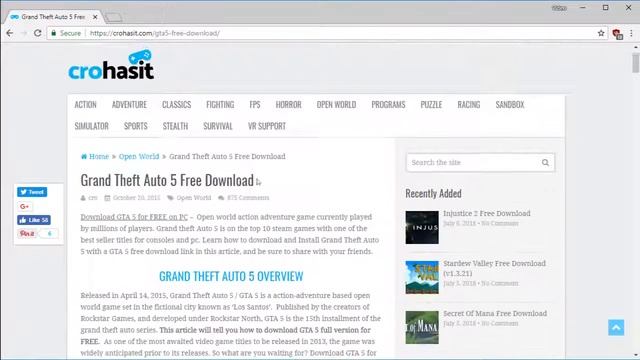The image size is (640, 360).
Task: Click the Recently Added heading
Action: [433, 193]
